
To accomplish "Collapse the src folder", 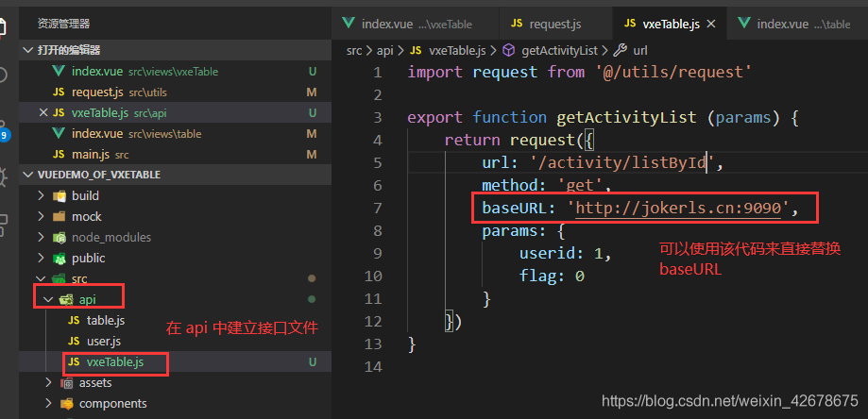I will click(x=41, y=278).
